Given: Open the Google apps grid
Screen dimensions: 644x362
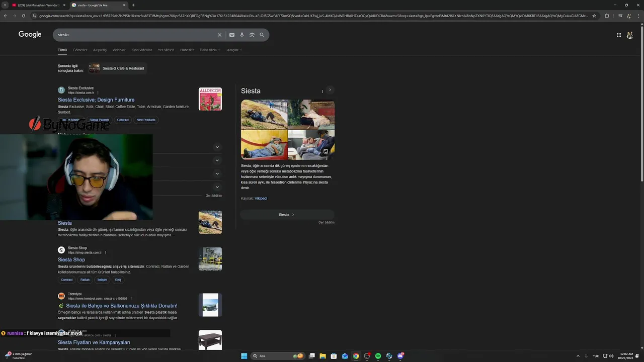Looking at the screenshot, I should [x=619, y=35].
